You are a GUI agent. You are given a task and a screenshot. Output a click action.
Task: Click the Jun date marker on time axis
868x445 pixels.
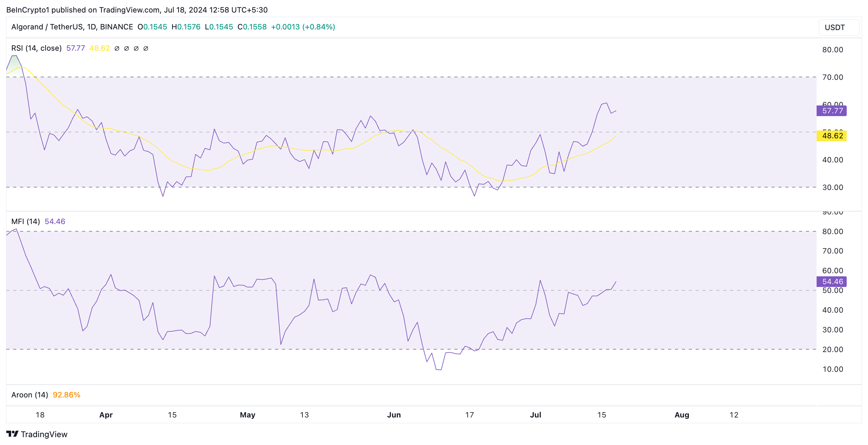pyautogui.click(x=394, y=415)
